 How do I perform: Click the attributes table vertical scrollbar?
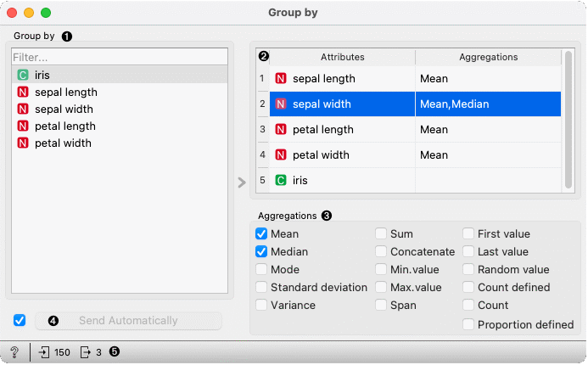click(x=568, y=120)
